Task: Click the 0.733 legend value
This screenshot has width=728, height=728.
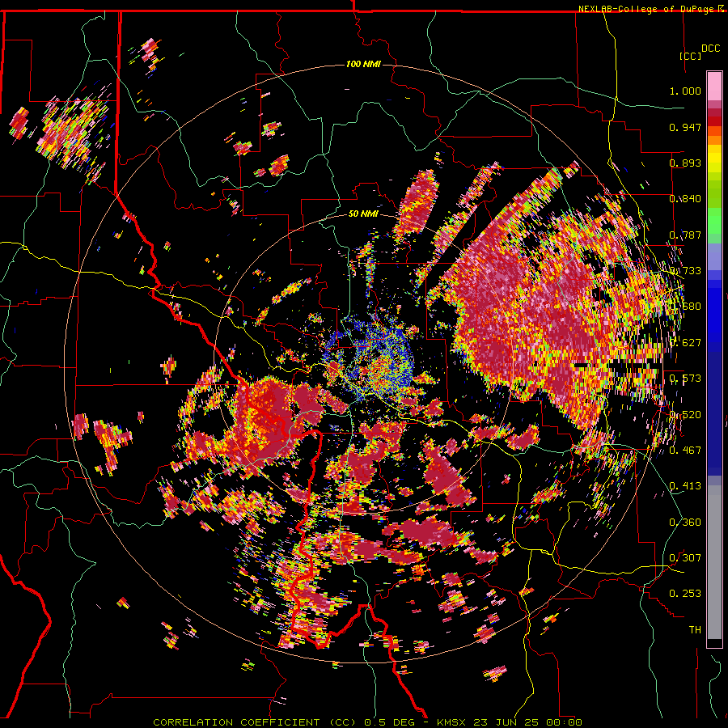Action: point(685,271)
